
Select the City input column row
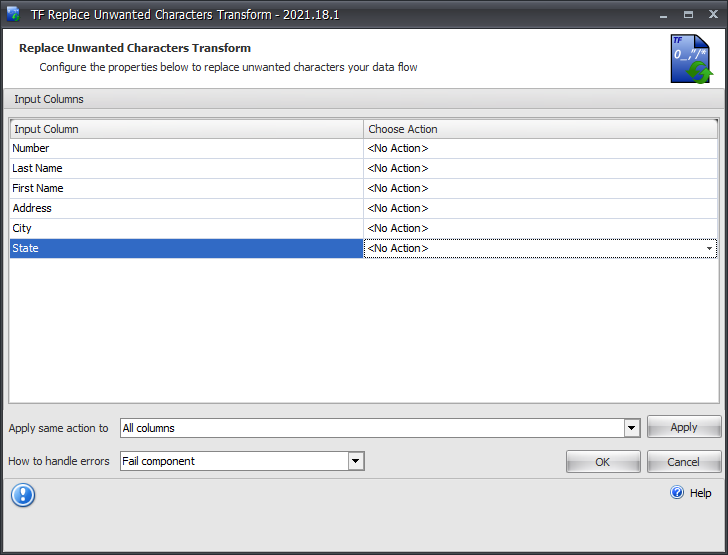tap(186, 228)
